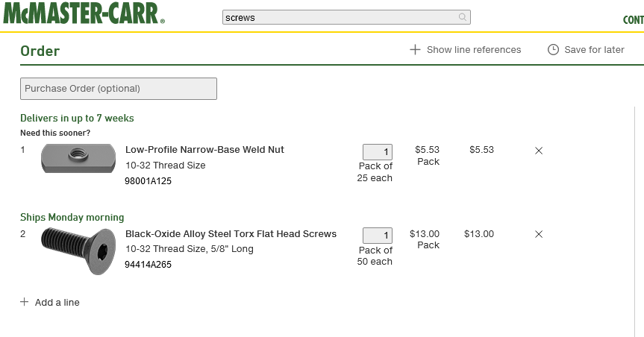Click the clock icon beside Save for later
Viewport: 644px width, 337px height.
[553, 50]
